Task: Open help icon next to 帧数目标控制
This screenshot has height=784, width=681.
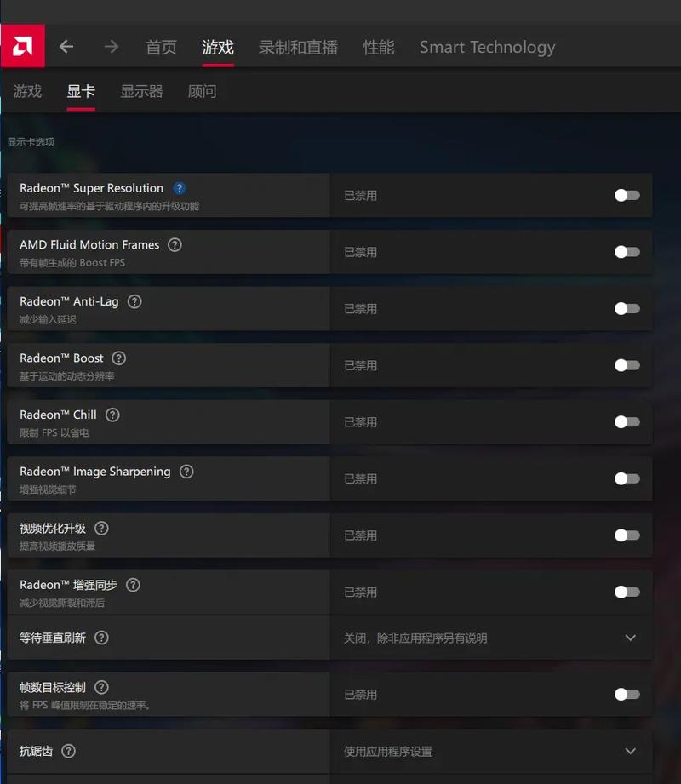Action: click(x=101, y=688)
